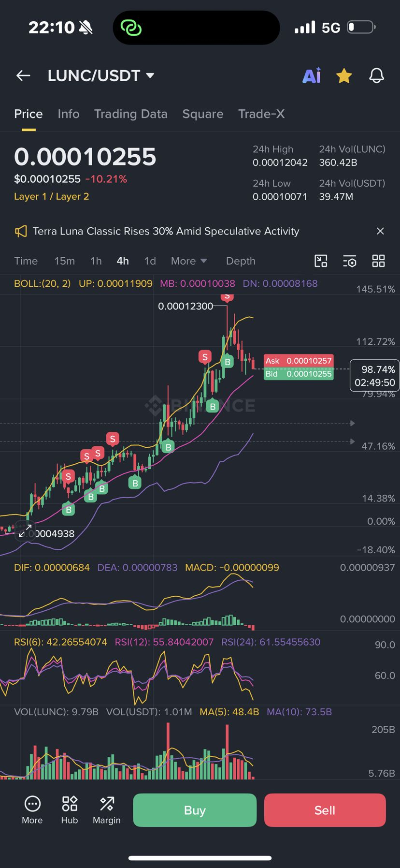This screenshot has height=868, width=400.
Task: Tap the 24h Vol(USDT) 39.47M value
Action: [336, 197]
